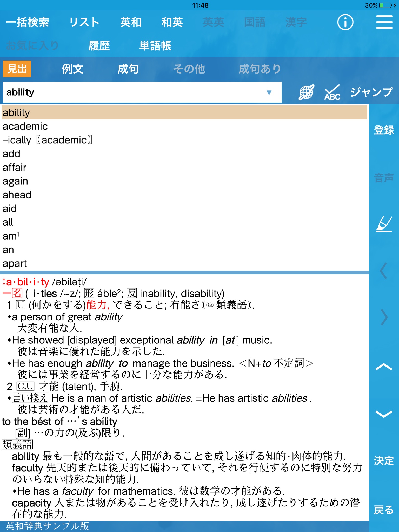Select apart in the word list
The height and width of the screenshot is (532, 399).
click(x=184, y=264)
